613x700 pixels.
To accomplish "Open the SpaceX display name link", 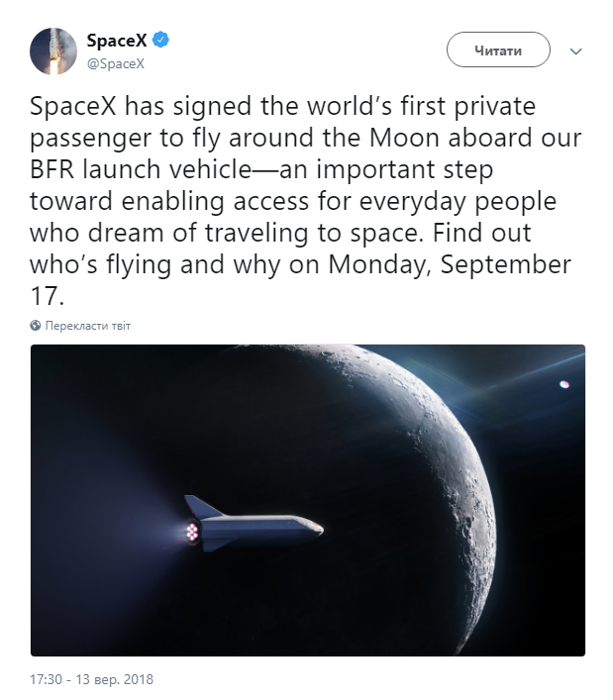I will click(x=117, y=41).
